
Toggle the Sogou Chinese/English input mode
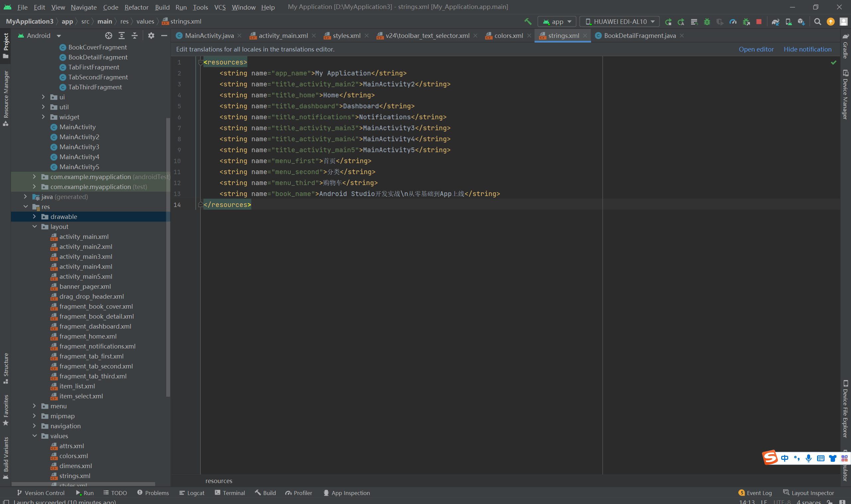785,458
